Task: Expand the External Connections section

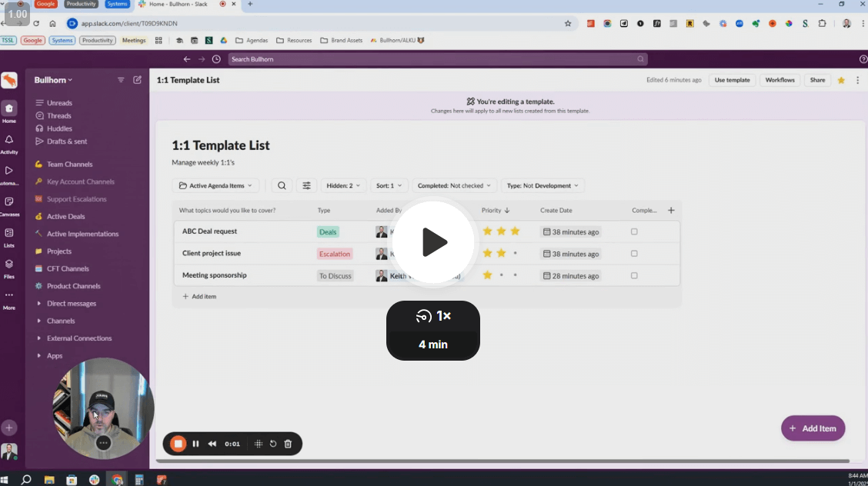Action: point(74,338)
